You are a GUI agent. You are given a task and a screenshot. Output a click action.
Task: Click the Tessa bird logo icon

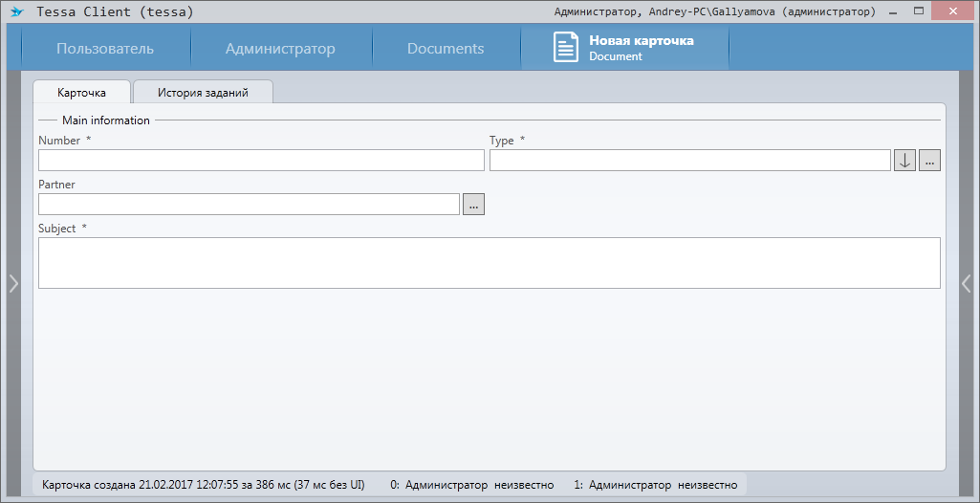point(16,12)
